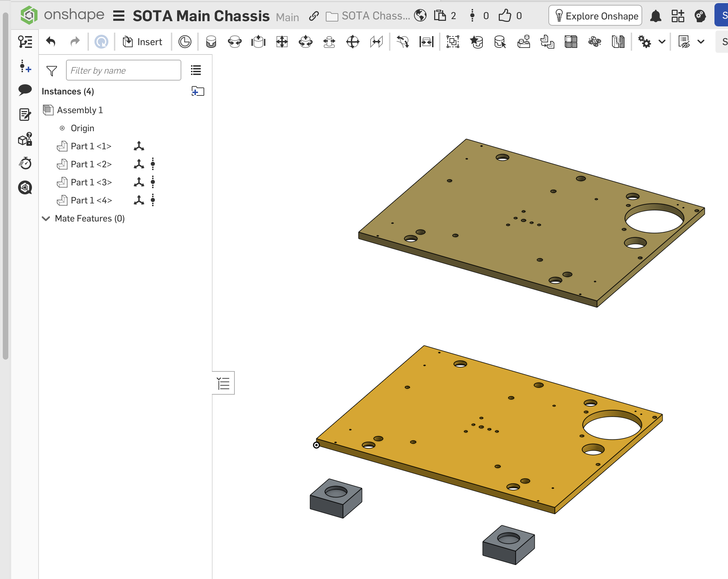Click the Explore Onshape button
Viewport: 728px width, 579px height.
coord(595,16)
